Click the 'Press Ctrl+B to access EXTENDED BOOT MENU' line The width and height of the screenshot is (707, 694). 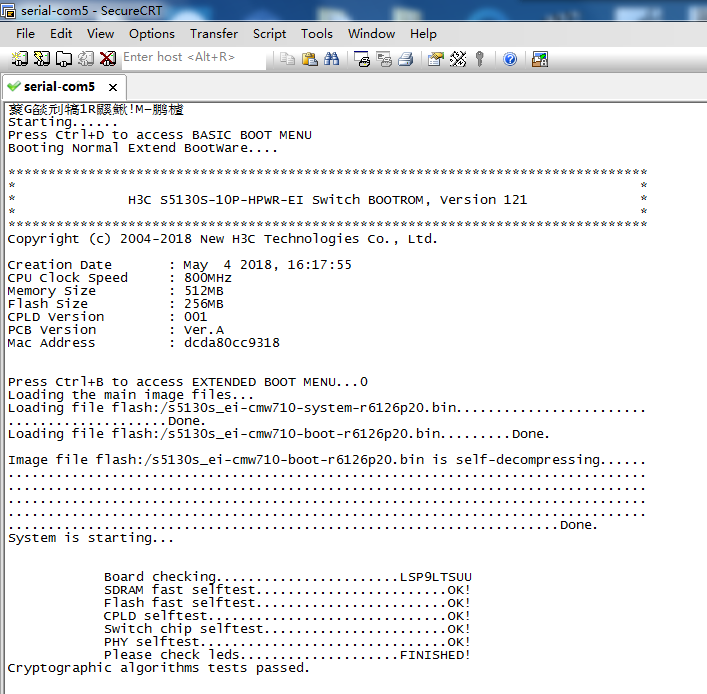tap(188, 382)
